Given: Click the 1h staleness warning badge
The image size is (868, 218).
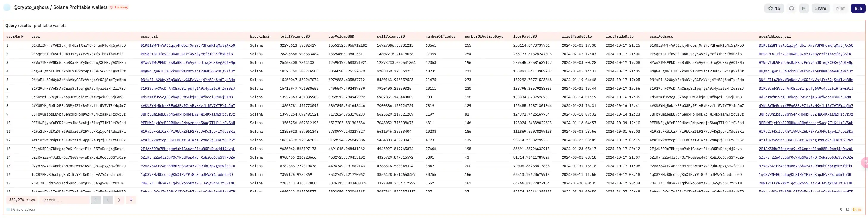Looking at the screenshot, I should click(856, 210).
